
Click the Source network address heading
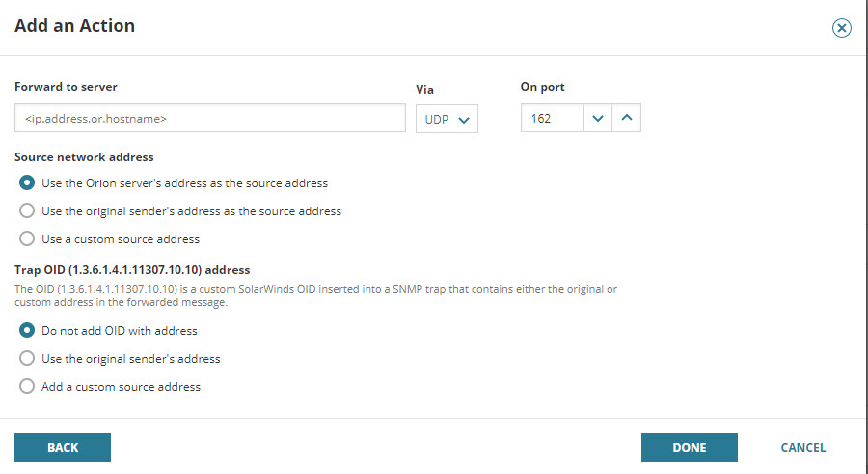click(x=84, y=157)
